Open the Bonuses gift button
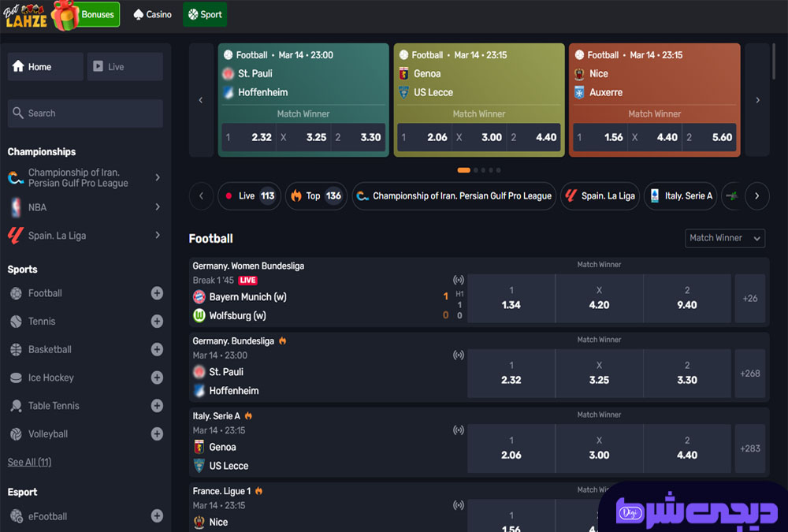Image resolution: width=788 pixels, height=532 pixels. click(87, 15)
